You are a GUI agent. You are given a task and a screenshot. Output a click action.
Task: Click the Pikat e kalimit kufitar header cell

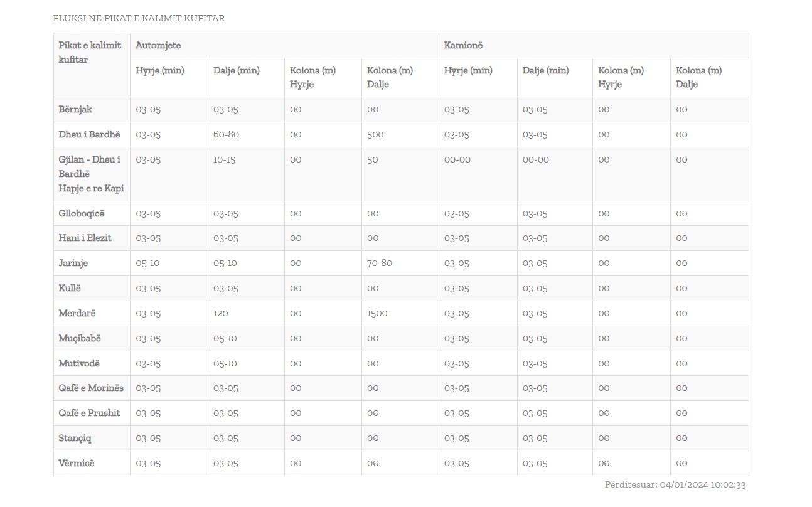pyautogui.click(x=90, y=53)
